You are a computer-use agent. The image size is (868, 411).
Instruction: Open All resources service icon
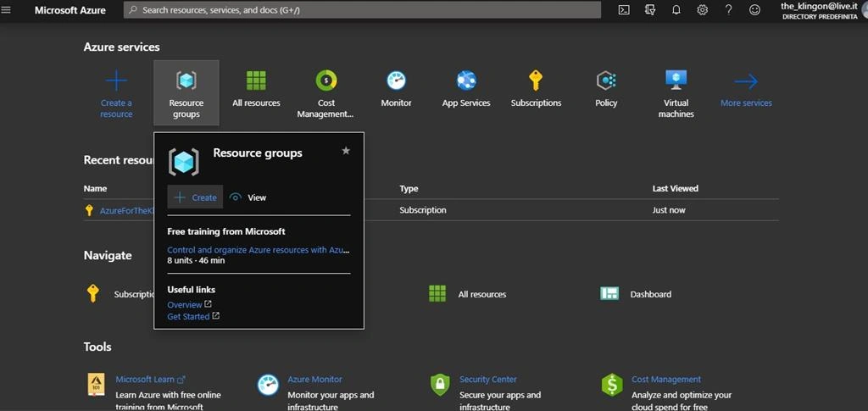tap(256, 81)
